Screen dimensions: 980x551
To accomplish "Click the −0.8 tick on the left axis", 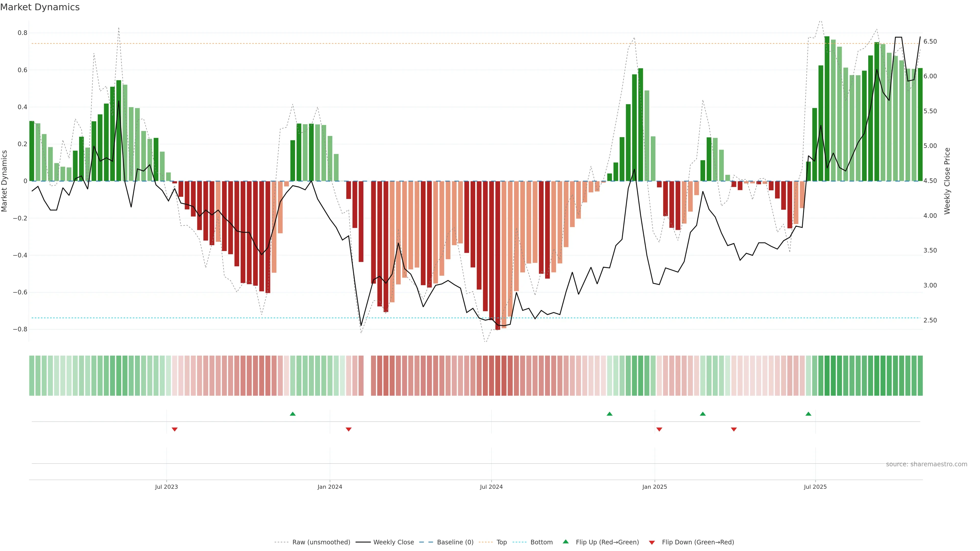I will [x=20, y=329].
